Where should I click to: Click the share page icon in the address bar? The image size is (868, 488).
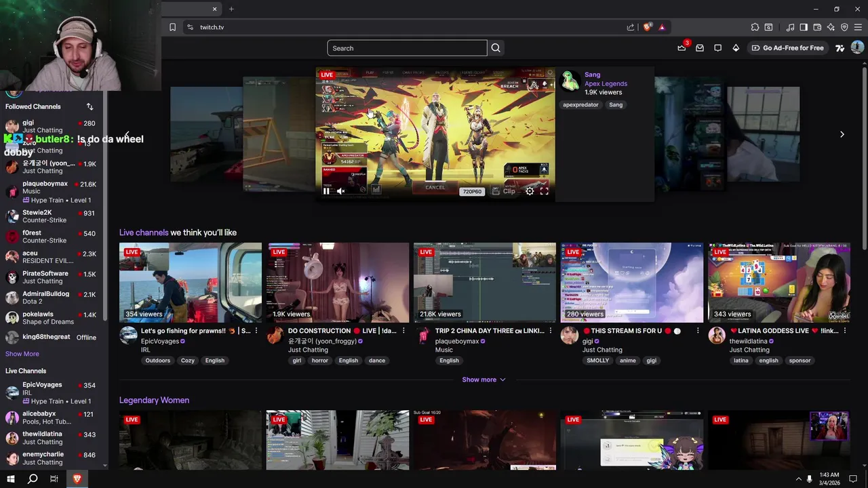coord(631,27)
